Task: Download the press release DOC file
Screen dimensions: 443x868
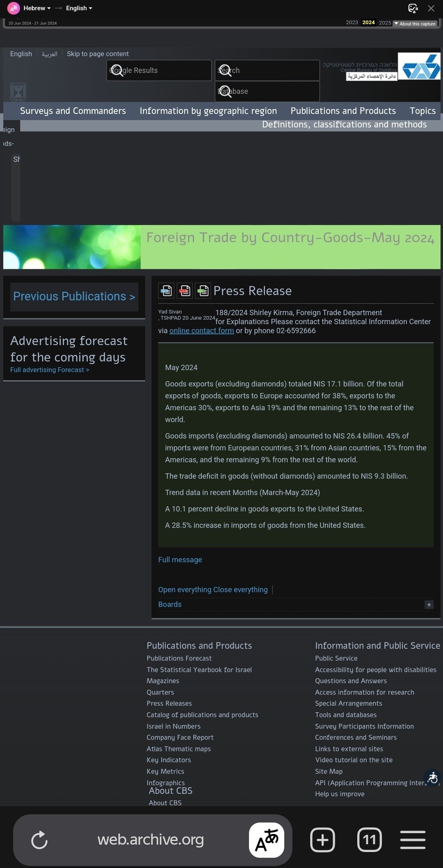Action: pos(166,291)
